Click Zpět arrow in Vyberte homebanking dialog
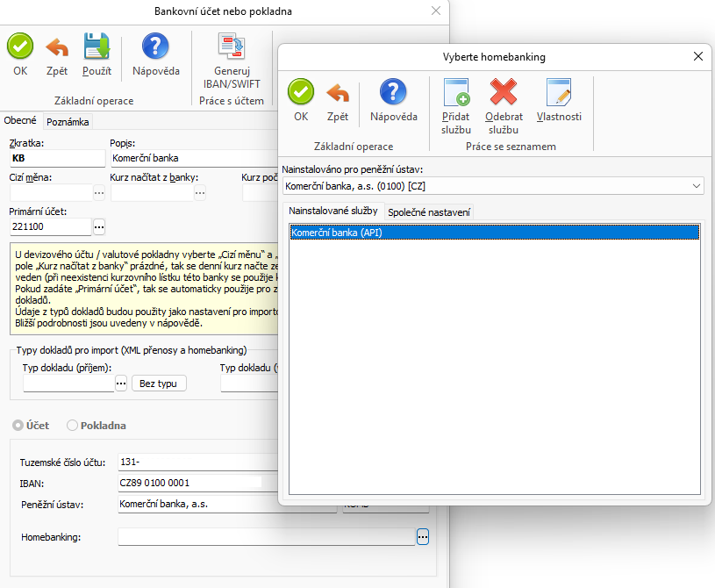This screenshot has width=715, height=588. tap(338, 92)
